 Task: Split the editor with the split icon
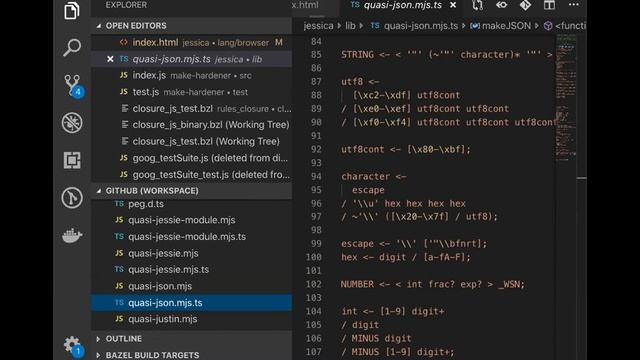(x=549, y=5)
